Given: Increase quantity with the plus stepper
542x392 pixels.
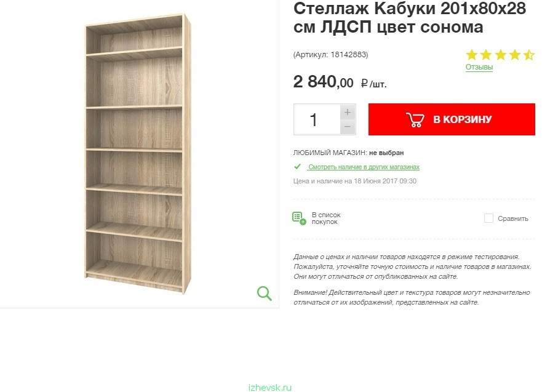Looking at the screenshot, I should (x=348, y=112).
